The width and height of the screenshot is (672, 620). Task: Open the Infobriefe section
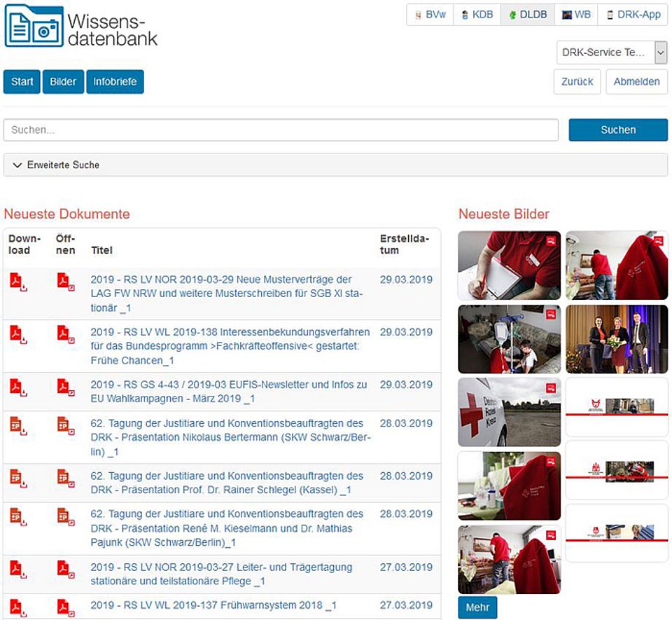[115, 81]
